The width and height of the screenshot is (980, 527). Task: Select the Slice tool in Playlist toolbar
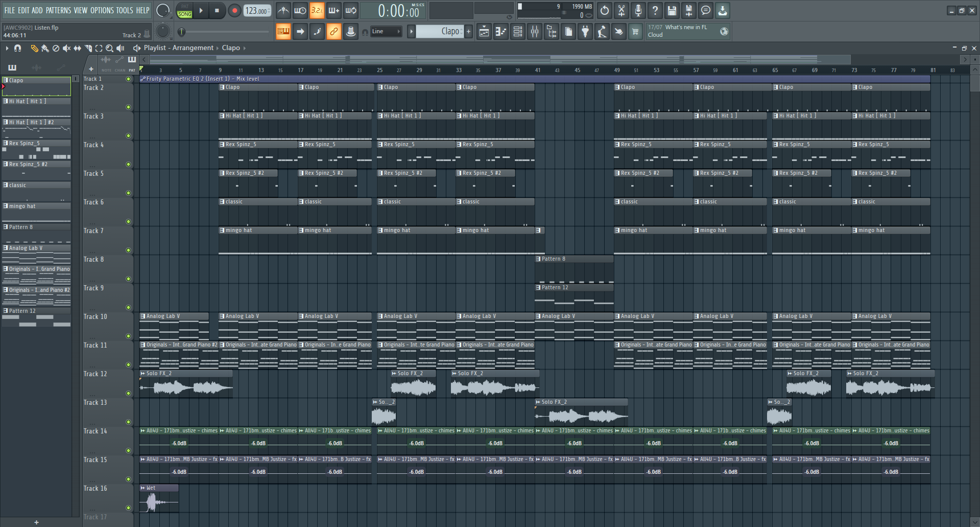pyautogui.click(x=88, y=48)
